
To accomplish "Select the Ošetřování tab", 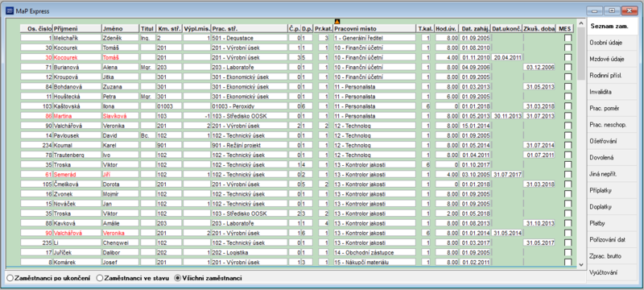I will [613, 141].
